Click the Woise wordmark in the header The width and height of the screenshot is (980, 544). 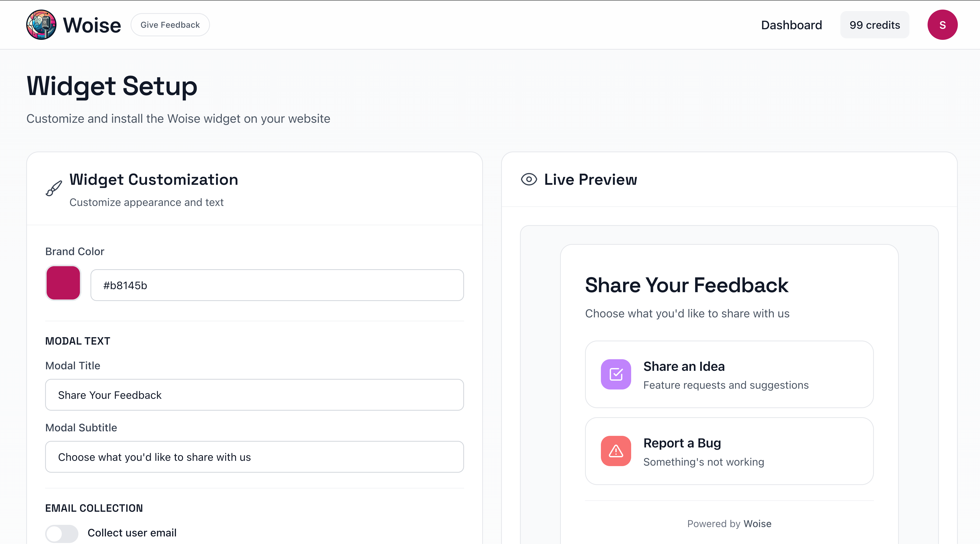coord(91,24)
